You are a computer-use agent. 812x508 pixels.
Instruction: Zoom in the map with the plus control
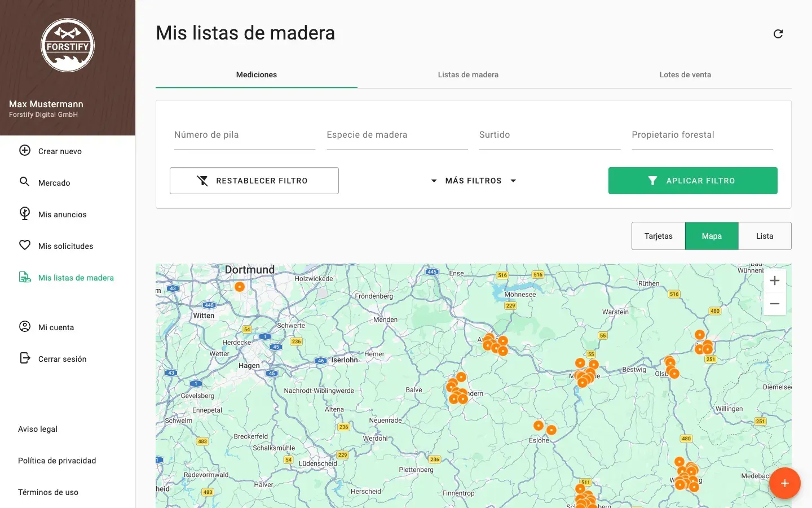click(x=775, y=281)
